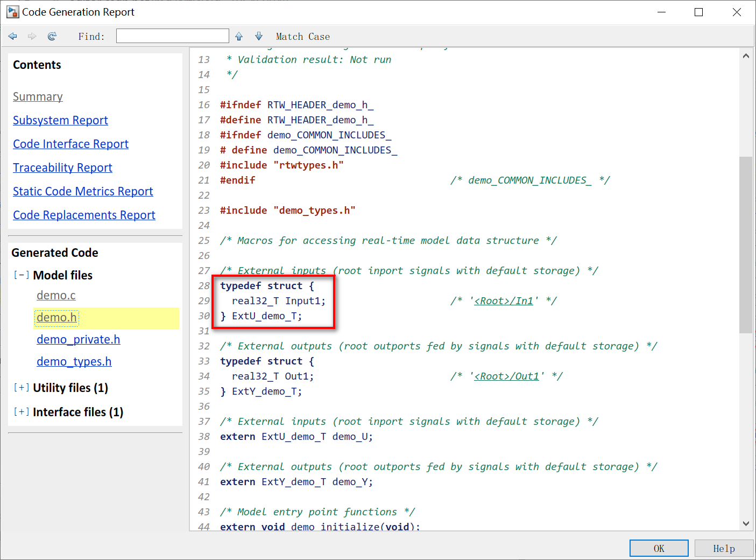Click the scroll down arrow of code pane

pos(746,523)
